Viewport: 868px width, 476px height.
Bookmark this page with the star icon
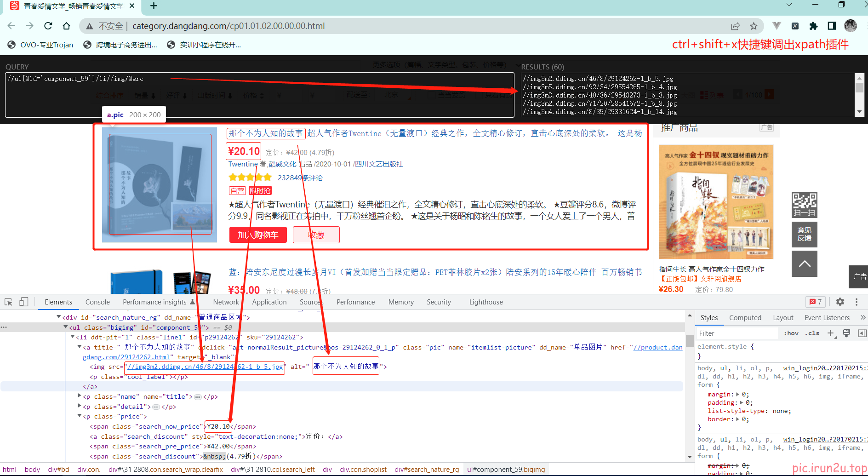tap(754, 26)
